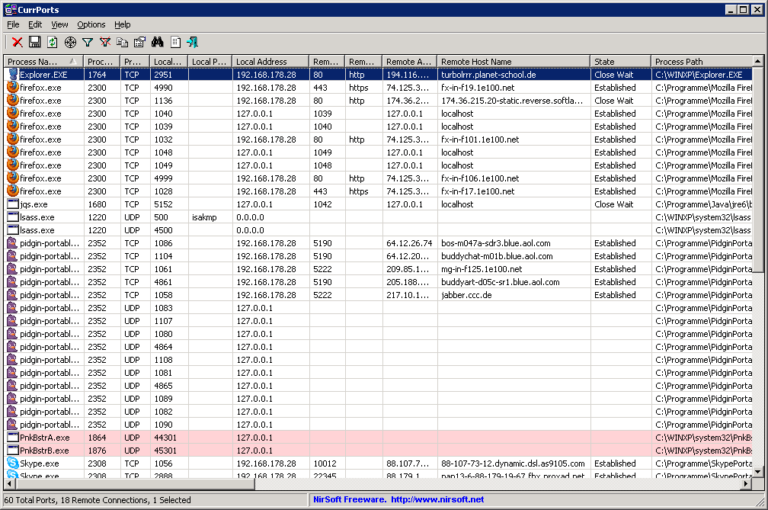Select row with host jabber.ccc.de

(378, 295)
